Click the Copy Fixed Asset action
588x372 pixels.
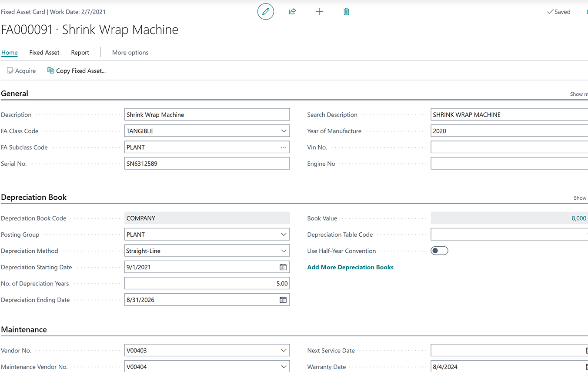[x=77, y=70]
